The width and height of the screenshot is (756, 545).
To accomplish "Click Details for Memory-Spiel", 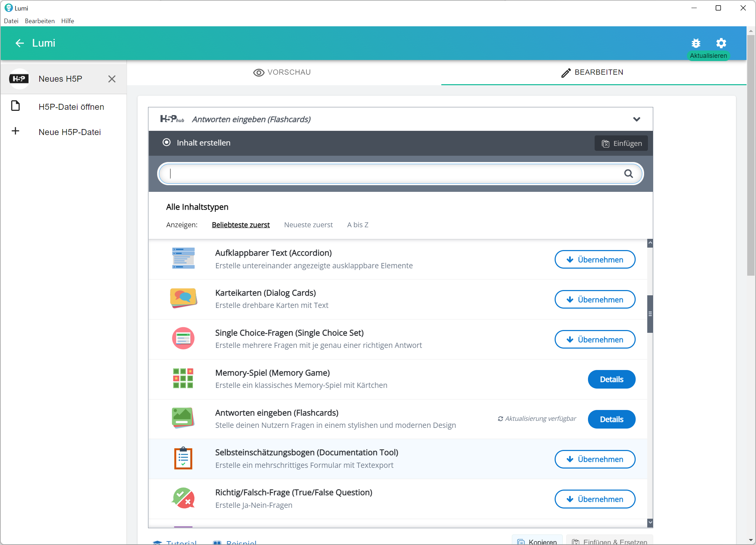I will [x=611, y=379].
